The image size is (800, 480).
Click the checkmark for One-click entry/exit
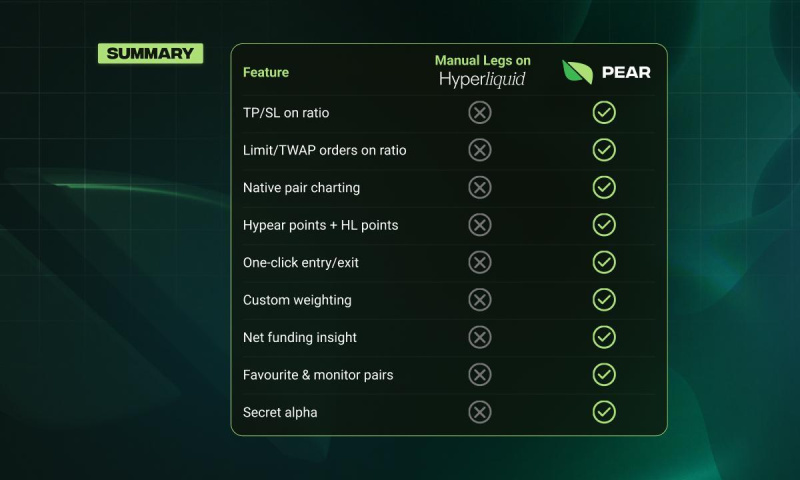tap(604, 262)
